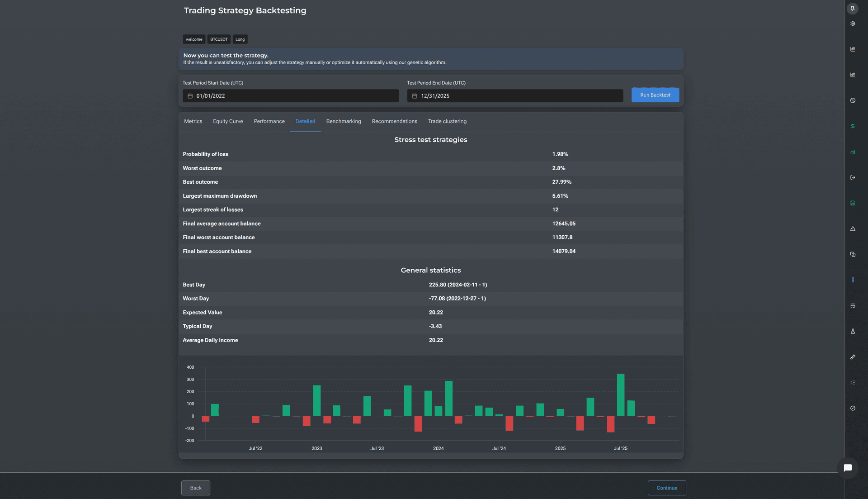Click the flask icon in sidebar

[853, 331]
